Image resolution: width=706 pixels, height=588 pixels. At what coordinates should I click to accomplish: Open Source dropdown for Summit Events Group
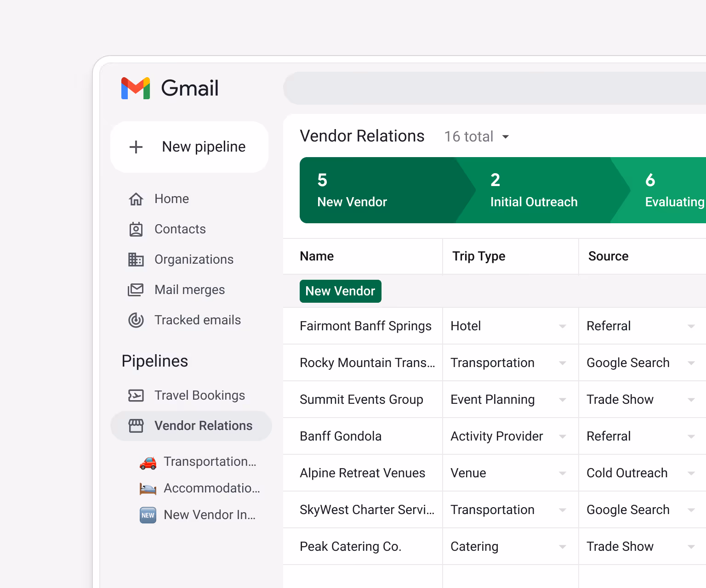(x=691, y=400)
